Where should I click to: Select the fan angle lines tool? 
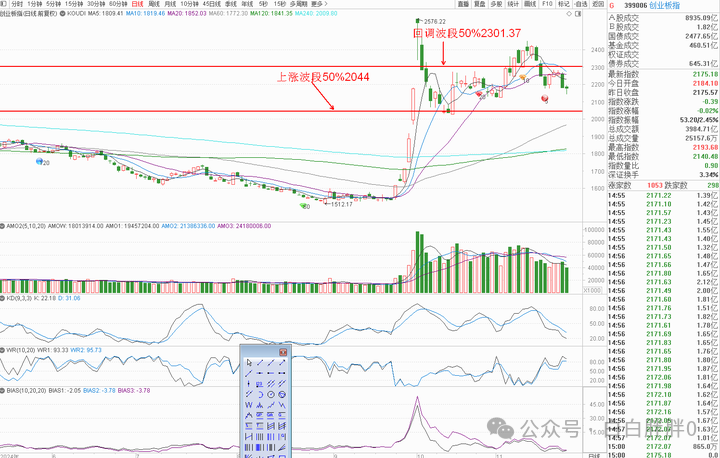(x=282, y=447)
